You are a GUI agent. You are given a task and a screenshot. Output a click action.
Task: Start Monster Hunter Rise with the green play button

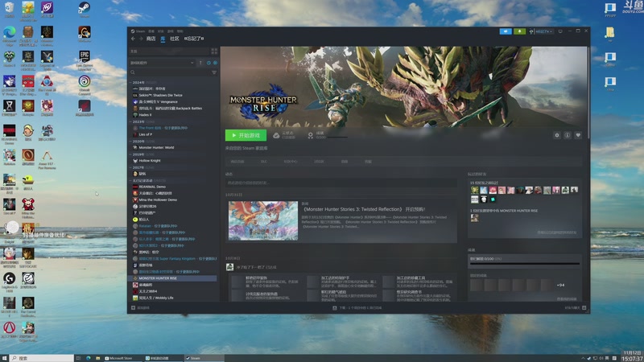tap(246, 135)
